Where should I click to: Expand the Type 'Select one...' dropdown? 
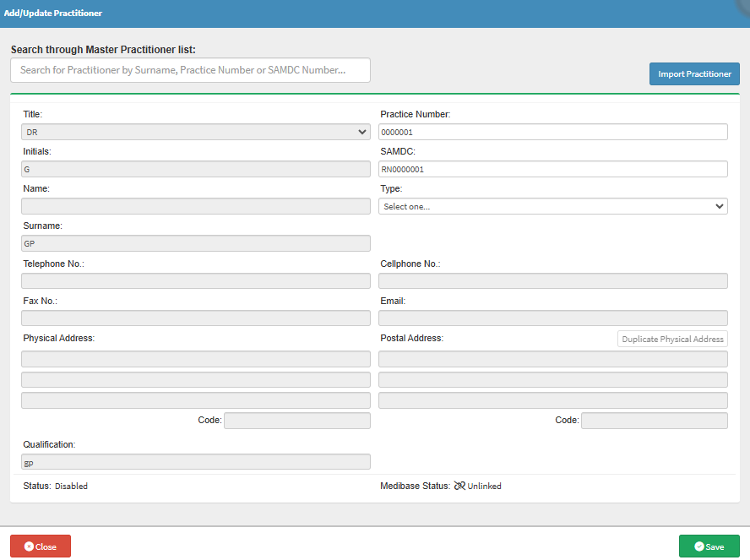point(553,207)
